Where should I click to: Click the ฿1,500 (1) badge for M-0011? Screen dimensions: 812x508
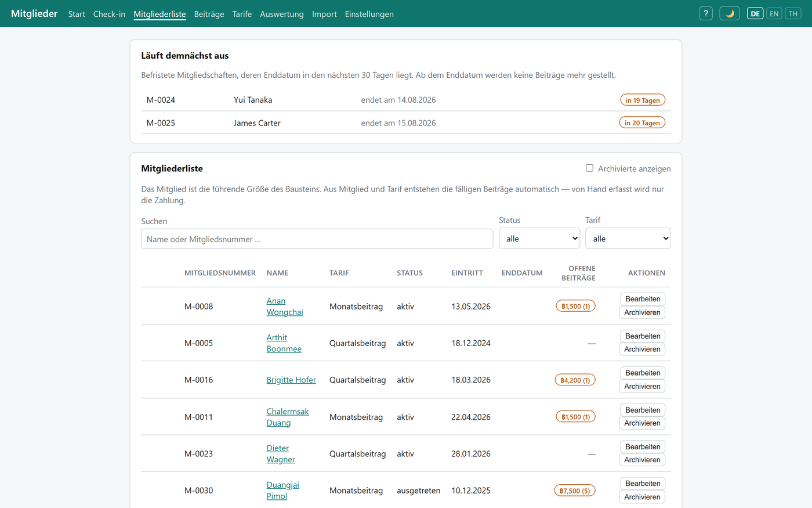575,417
